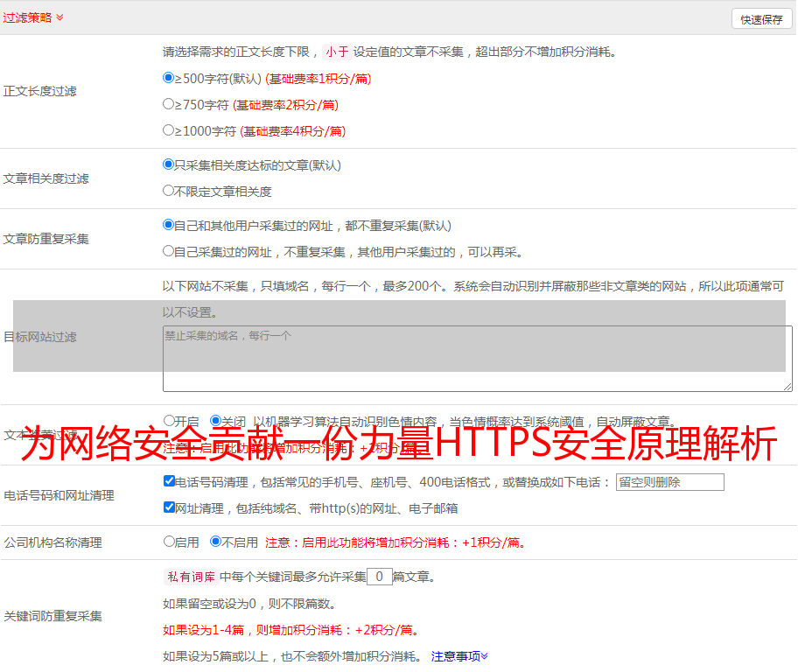The image size is (798, 672).
Task: Choose 不限定文章相关度 option
Action: 169,191
